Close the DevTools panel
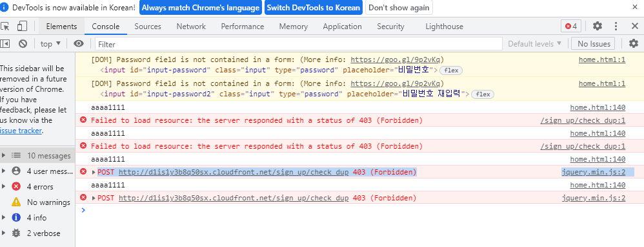 click(x=634, y=27)
